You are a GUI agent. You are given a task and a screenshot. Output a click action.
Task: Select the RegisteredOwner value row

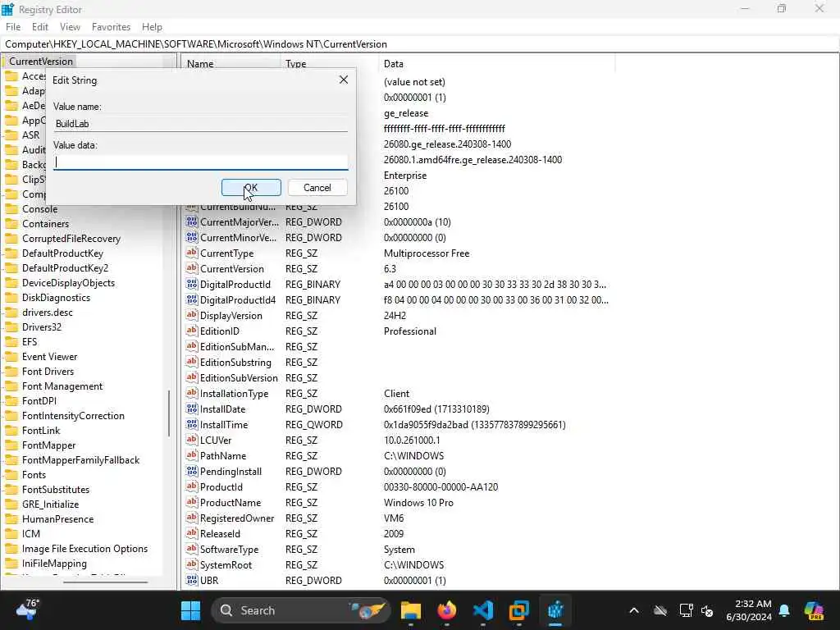[398, 518]
